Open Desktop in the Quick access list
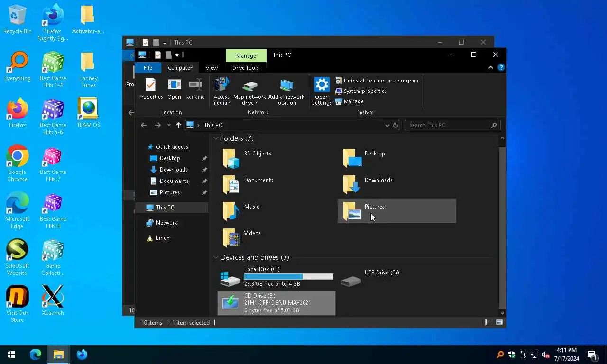Image resolution: width=607 pixels, height=364 pixels. 170,158
